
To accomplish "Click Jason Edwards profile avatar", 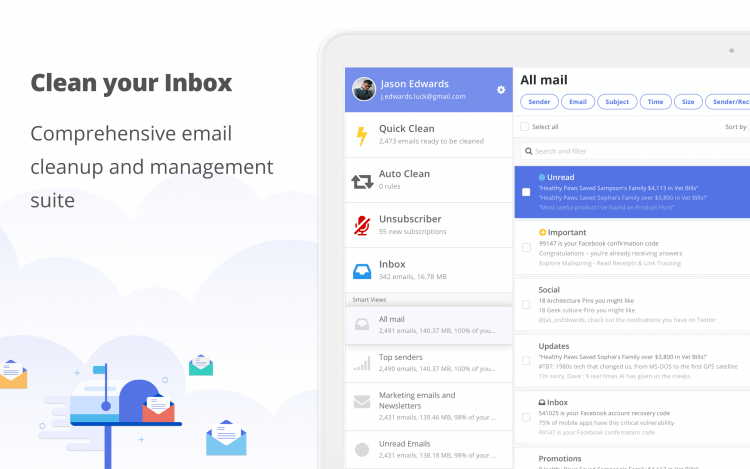I will pos(364,89).
